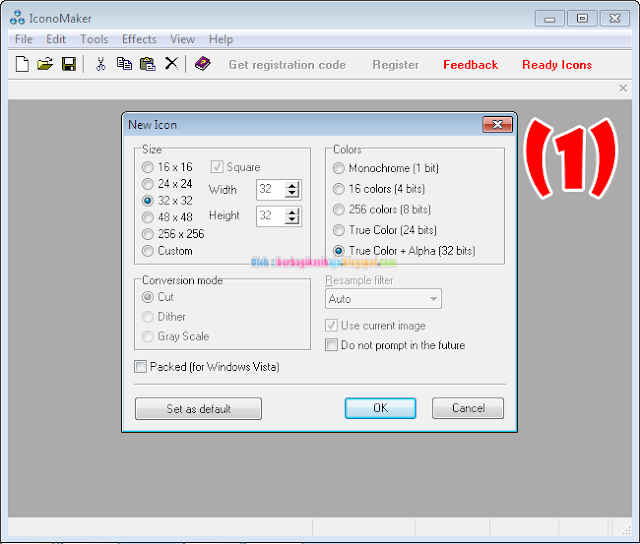
Task: Click the Paste clipboard toolbar icon
Action: (148, 64)
